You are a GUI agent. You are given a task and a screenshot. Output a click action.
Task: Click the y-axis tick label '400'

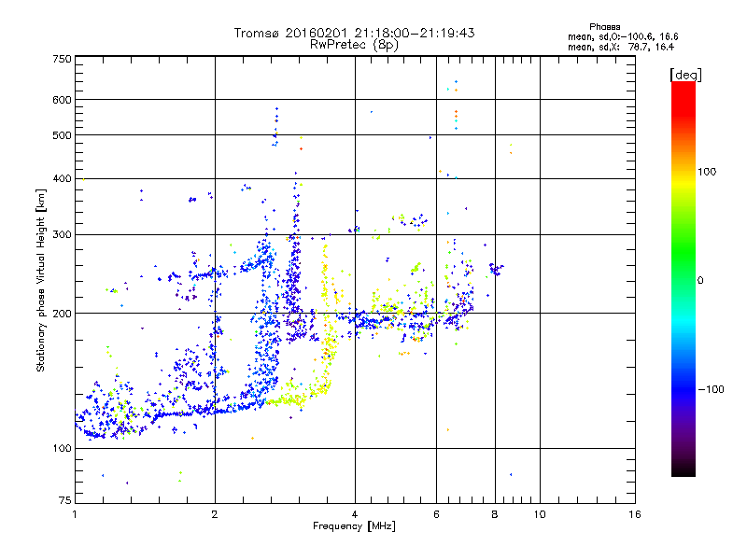coord(62,179)
